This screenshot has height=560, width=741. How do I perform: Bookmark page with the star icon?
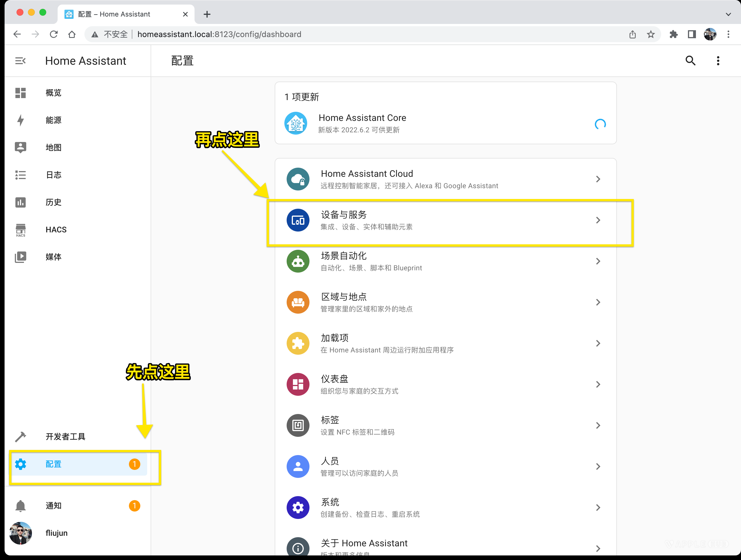coord(651,34)
